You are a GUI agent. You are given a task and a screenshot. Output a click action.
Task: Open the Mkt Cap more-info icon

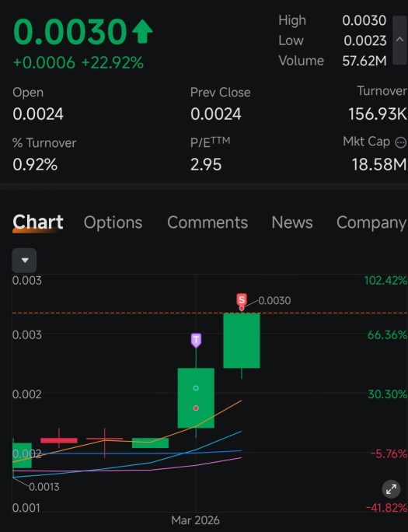[401, 142]
